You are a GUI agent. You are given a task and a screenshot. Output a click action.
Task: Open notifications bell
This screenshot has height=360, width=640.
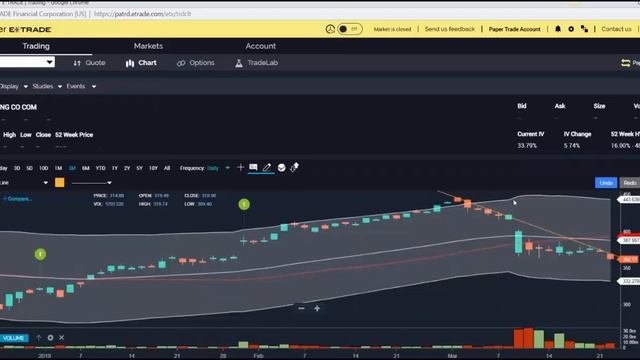(558, 29)
